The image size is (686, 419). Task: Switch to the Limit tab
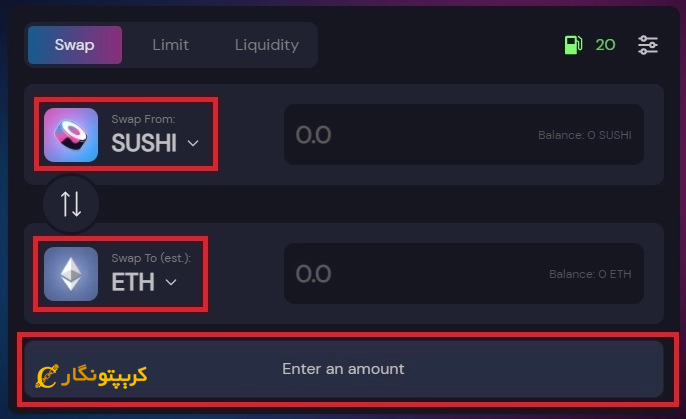[x=170, y=45]
